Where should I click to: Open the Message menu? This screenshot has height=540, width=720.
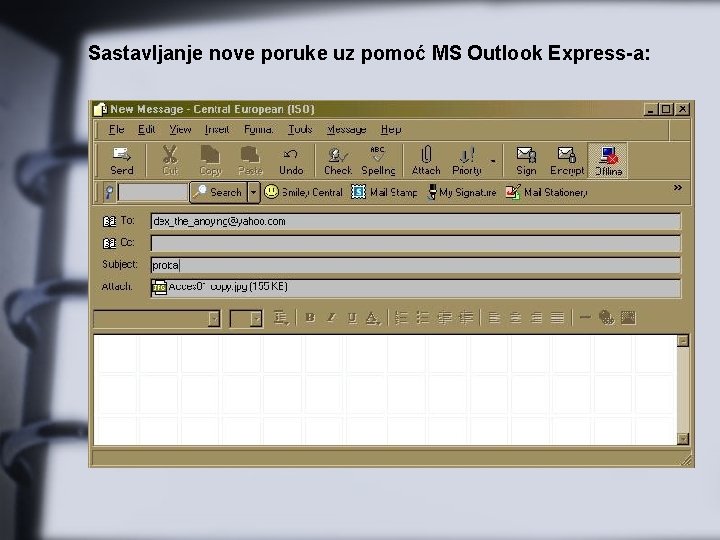tap(346, 129)
